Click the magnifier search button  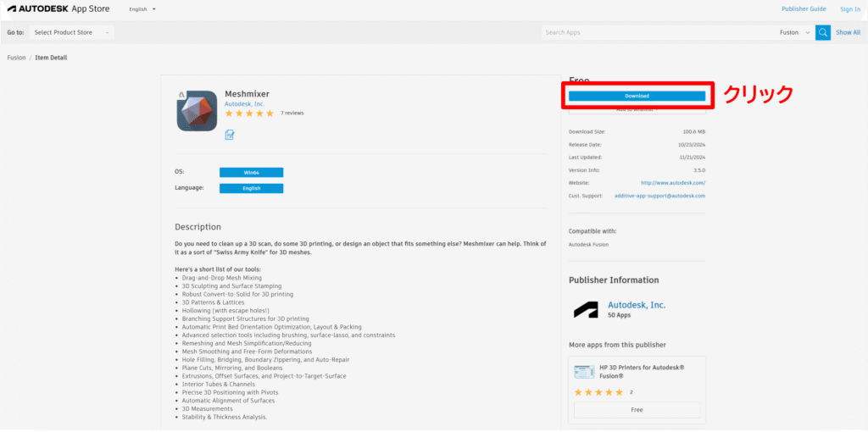823,33
